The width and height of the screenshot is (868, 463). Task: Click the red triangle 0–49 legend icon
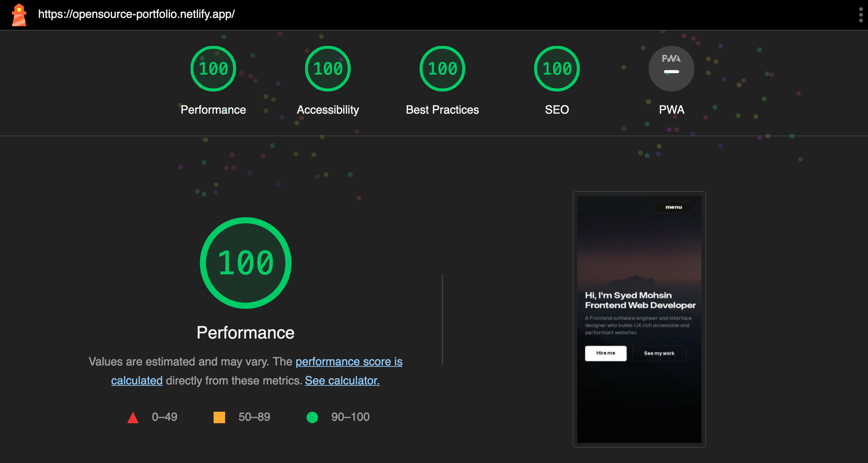(133, 417)
